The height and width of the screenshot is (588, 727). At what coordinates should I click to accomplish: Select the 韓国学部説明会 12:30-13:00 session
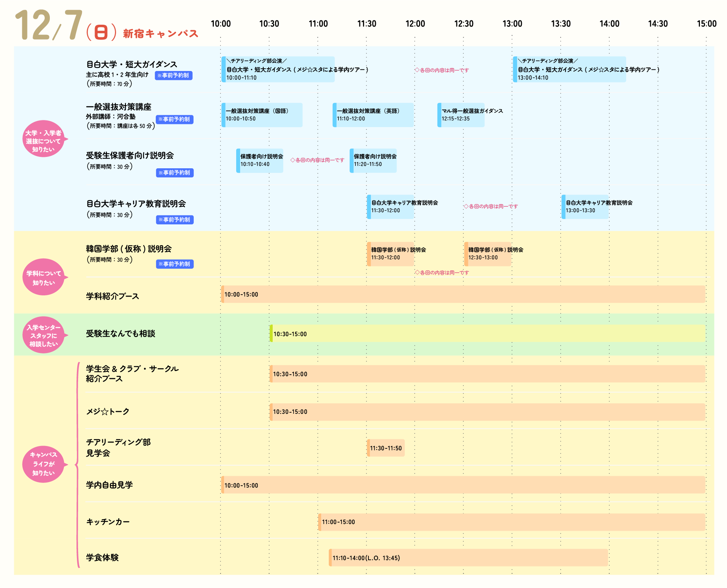point(488,254)
